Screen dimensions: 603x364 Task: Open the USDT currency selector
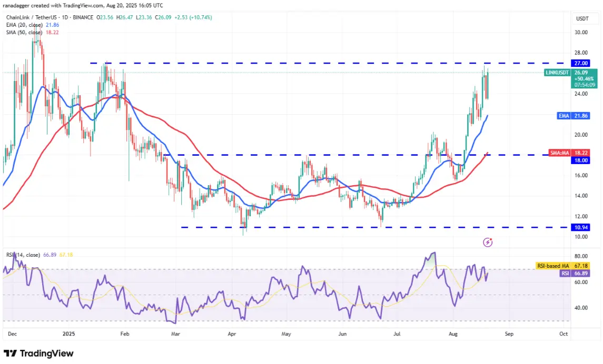click(x=582, y=19)
